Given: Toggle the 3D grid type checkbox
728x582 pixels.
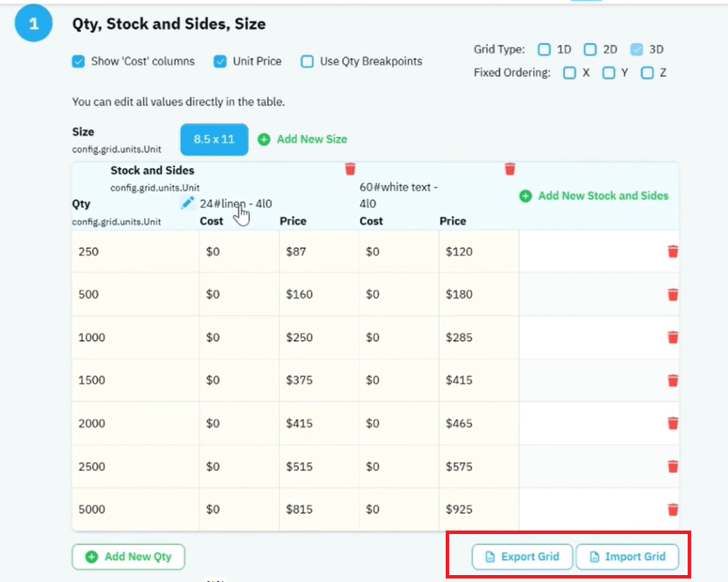Looking at the screenshot, I should tap(636, 49).
